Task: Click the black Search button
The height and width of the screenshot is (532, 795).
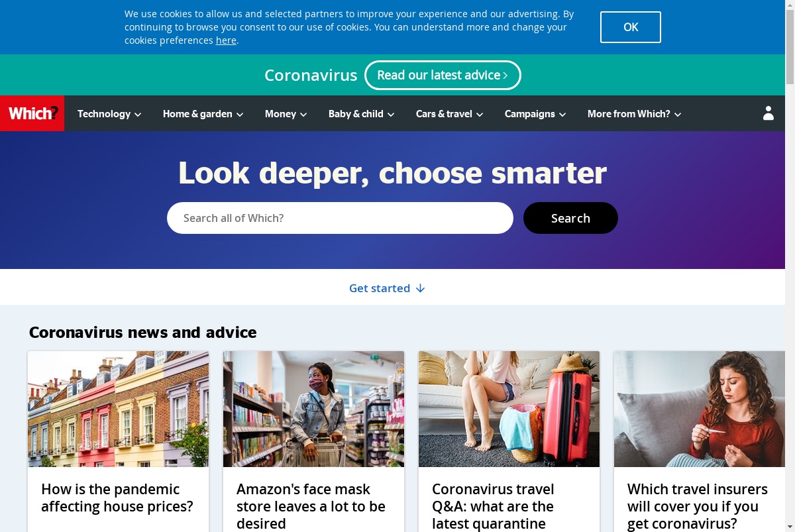Action: (x=570, y=218)
